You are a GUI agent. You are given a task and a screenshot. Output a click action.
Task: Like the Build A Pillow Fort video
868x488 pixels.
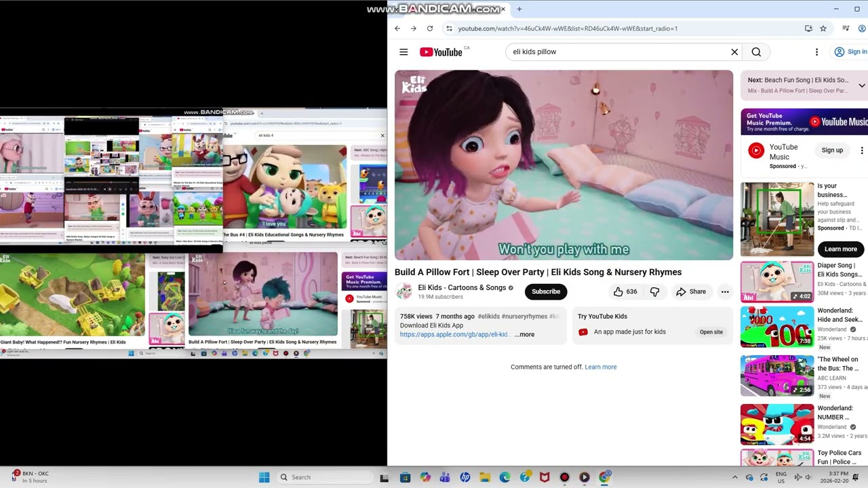625,291
